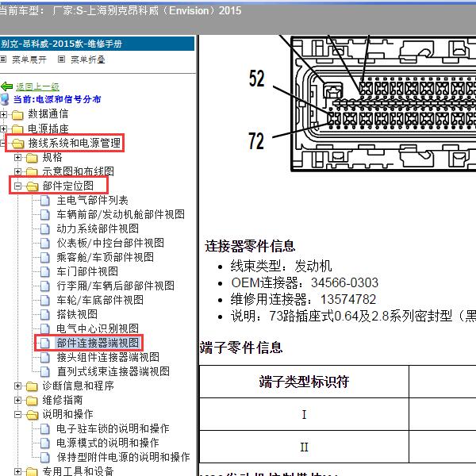Click the 数据通信 folder icon
Image resolution: width=476 pixels, height=476 pixels.
(x=17, y=115)
